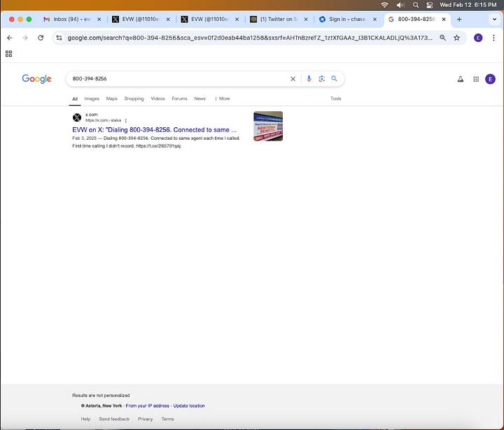This screenshot has height=430, width=504.
Task: Click the From your IP address link
Action: pyautogui.click(x=147, y=406)
